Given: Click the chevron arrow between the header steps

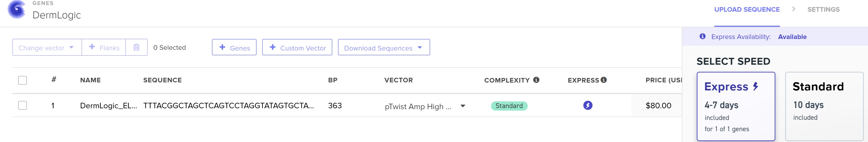Looking at the screenshot, I should pos(794,9).
